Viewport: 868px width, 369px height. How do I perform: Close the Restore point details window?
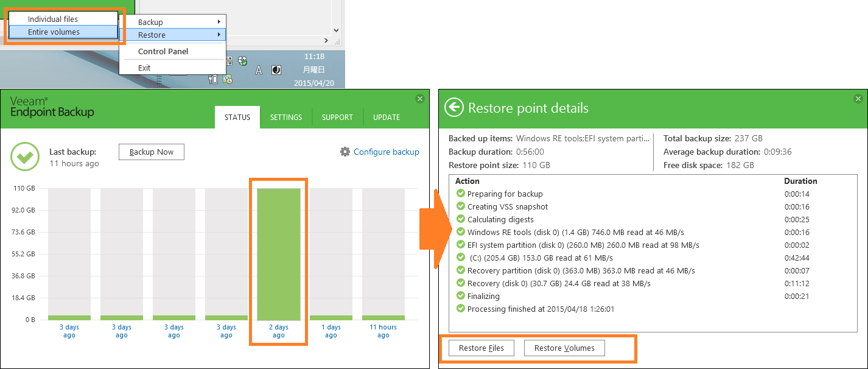[x=858, y=99]
